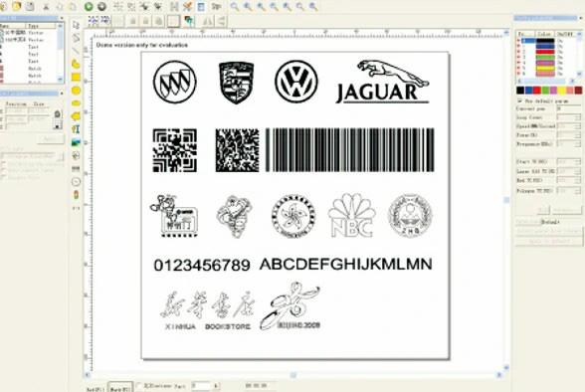
Task: Click the Apply button in position panel
Action: pyautogui.click(x=51, y=139)
